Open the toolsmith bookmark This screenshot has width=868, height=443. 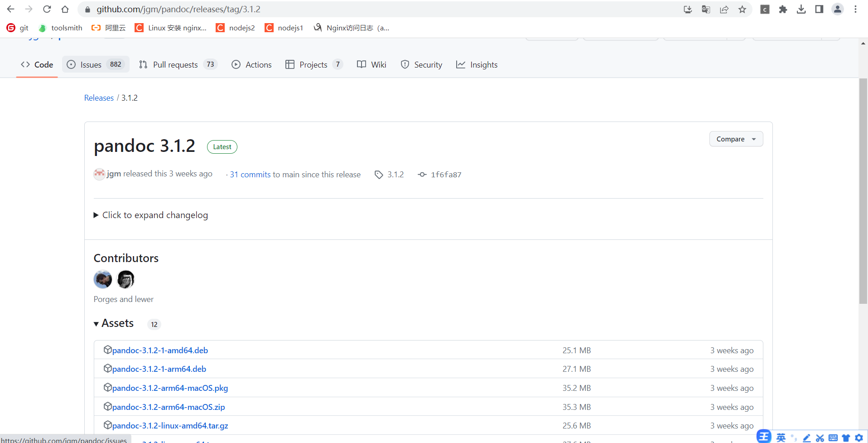click(x=60, y=28)
